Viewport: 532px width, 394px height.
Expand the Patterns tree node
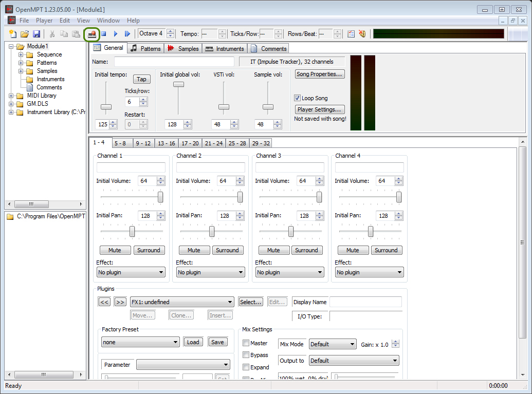click(21, 63)
